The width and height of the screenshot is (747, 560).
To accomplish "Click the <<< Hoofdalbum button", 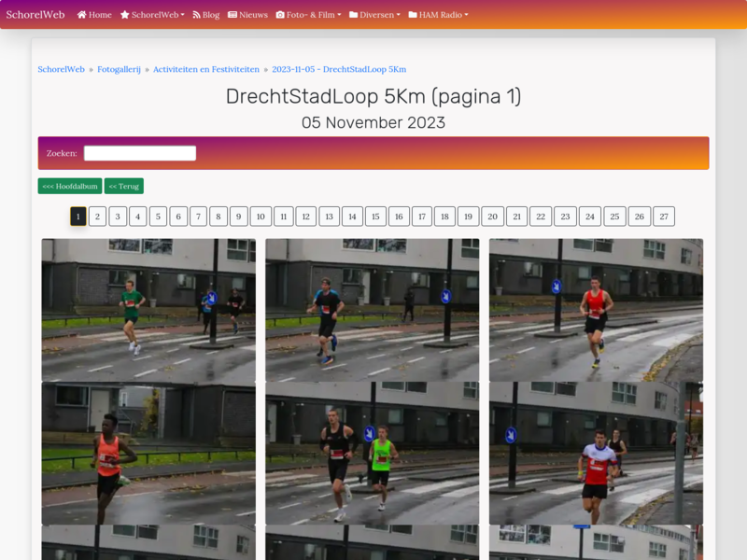I will pyautogui.click(x=70, y=186).
